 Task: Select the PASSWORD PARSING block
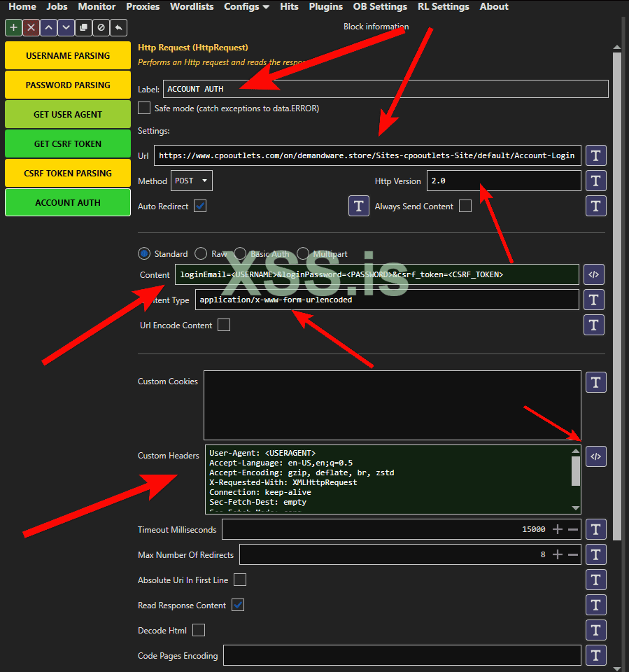(68, 85)
